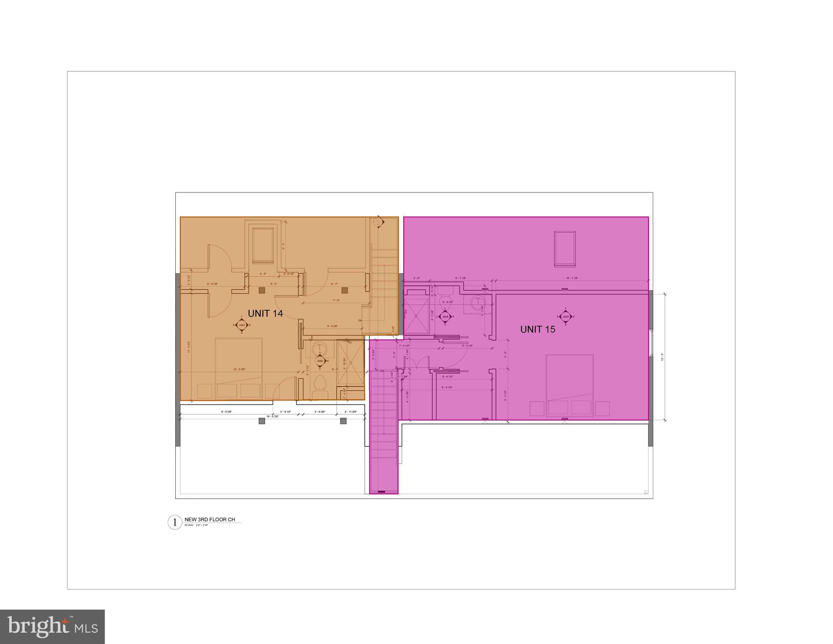Click the skylight symbol in Unit 14

[262, 244]
